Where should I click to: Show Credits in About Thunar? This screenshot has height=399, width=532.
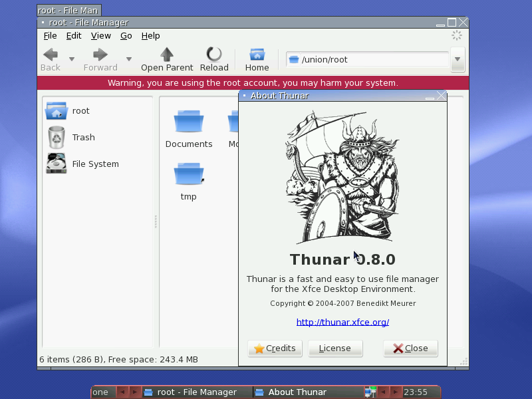click(x=275, y=348)
